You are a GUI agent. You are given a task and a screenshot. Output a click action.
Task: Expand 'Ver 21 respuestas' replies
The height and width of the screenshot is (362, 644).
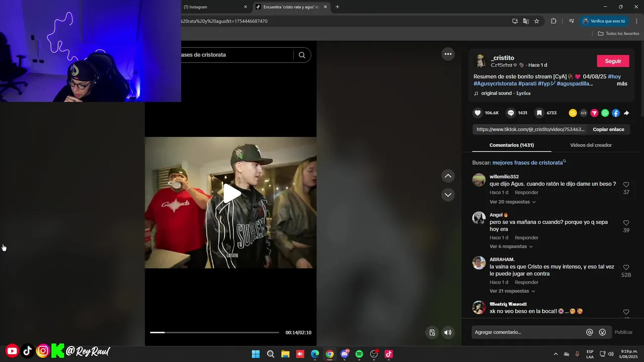(513, 291)
